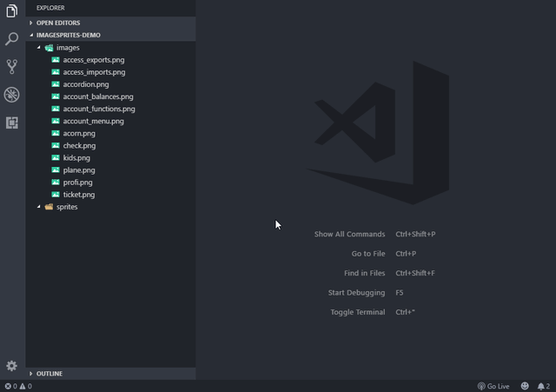Image resolution: width=556 pixels, height=392 pixels.
Task: Select ticket.png in the file tree
Action: pyautogui.click(x=79, y=195)
